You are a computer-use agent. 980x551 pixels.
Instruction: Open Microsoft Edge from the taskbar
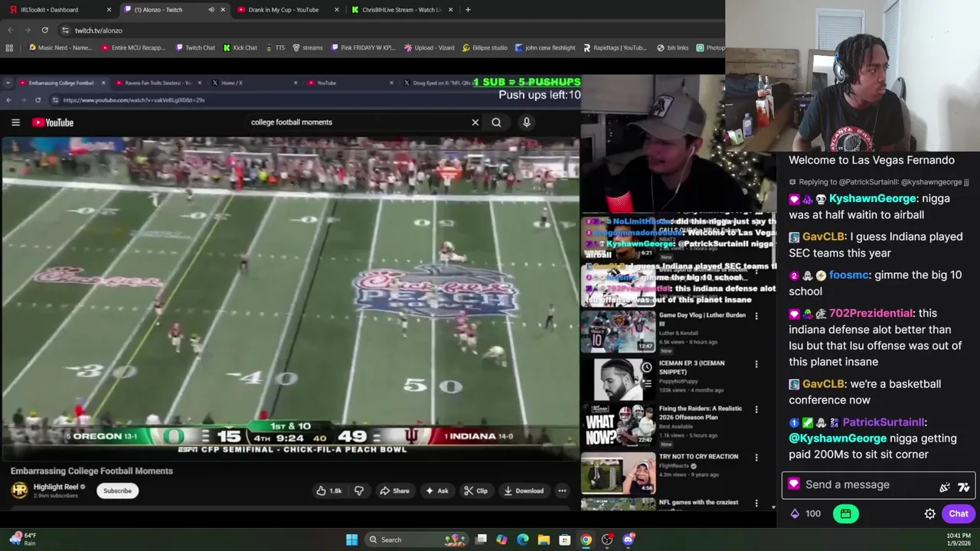tap(523, 540)
